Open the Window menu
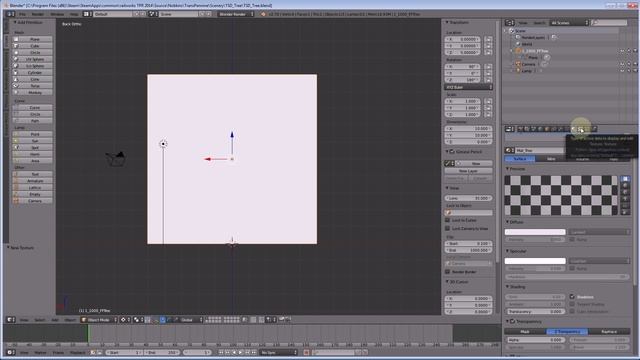This screenshot has height=360, width=640. [x=57, y=14]
